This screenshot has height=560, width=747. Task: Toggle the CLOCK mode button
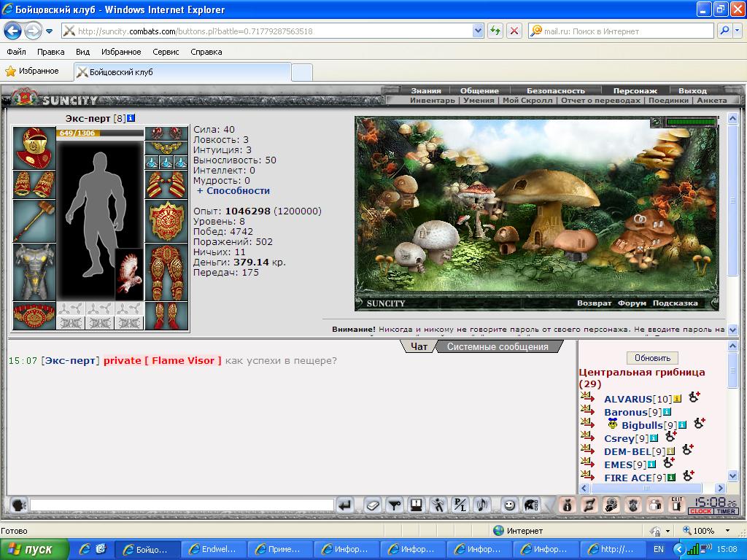(700, 511)
